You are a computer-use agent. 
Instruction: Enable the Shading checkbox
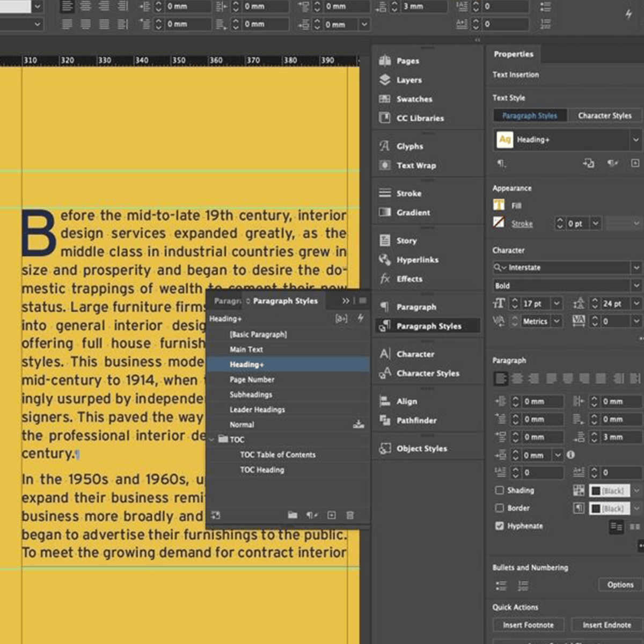[500, 490]
